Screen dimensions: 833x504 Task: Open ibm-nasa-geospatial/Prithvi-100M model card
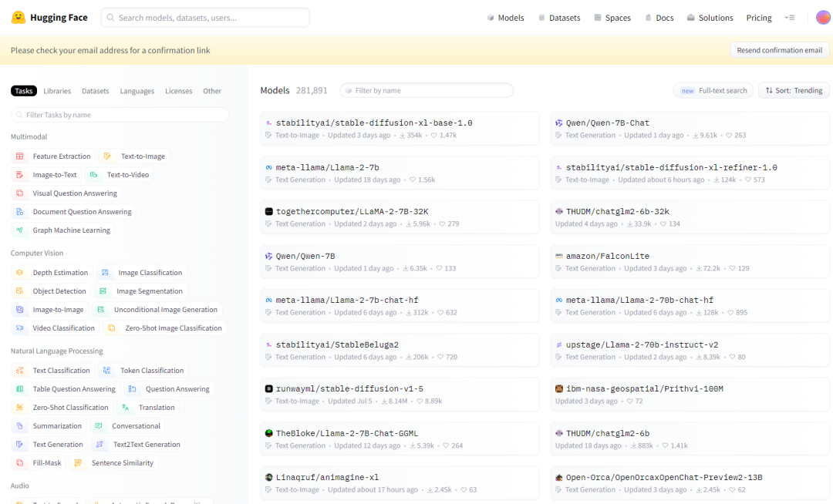pos(690,394)
